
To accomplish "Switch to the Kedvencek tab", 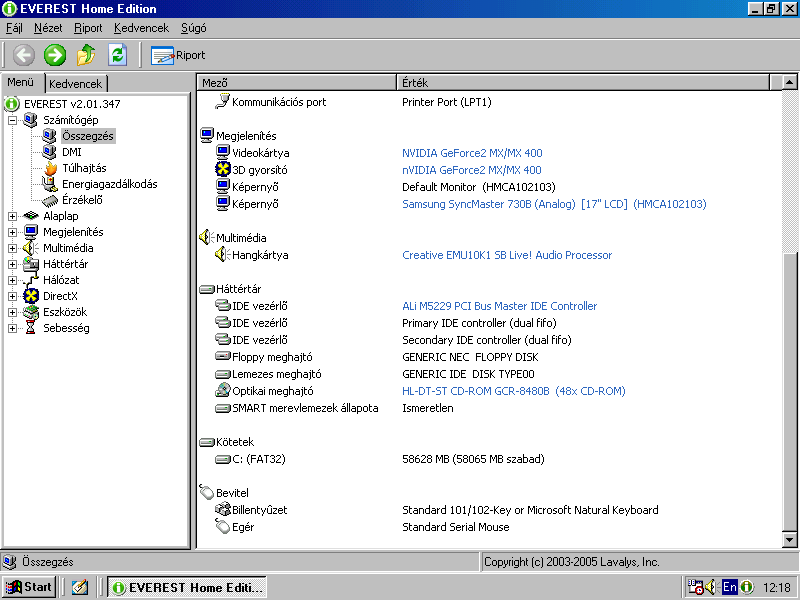I will coord(76,84).
